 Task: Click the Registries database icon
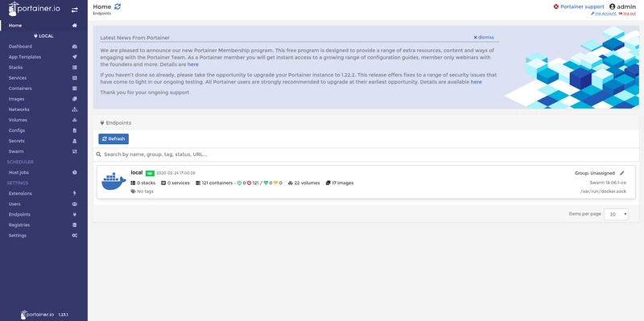[x=74, y=225]
